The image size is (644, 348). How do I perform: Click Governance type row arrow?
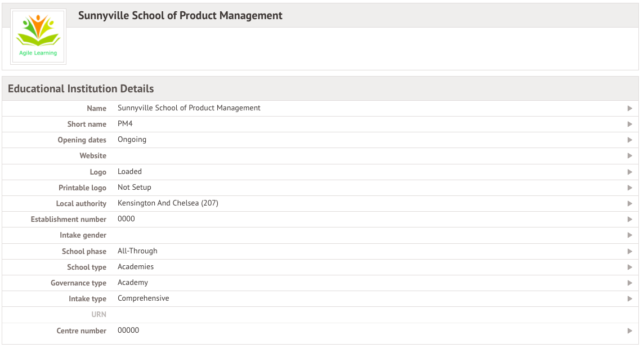pos(629,283)
